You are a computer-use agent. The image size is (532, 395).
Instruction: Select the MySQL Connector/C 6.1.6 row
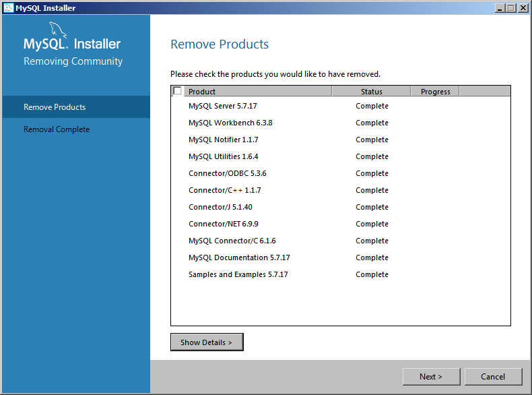coord(341,241)
